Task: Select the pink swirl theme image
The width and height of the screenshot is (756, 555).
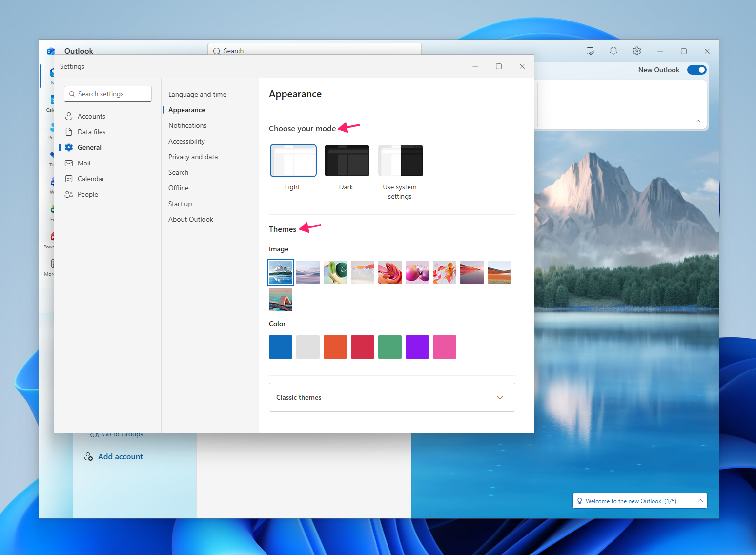Action: [390, 272]
